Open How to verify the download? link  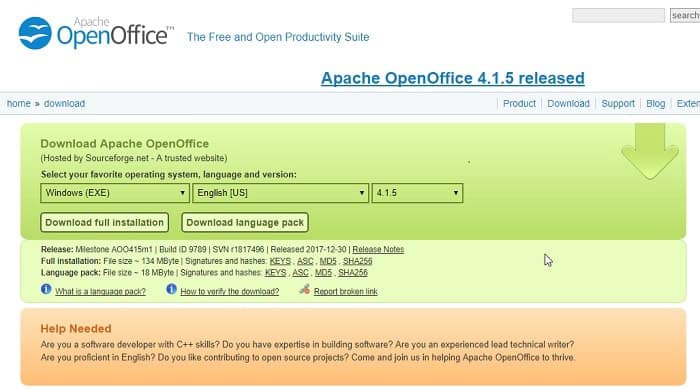pos(229,292)
